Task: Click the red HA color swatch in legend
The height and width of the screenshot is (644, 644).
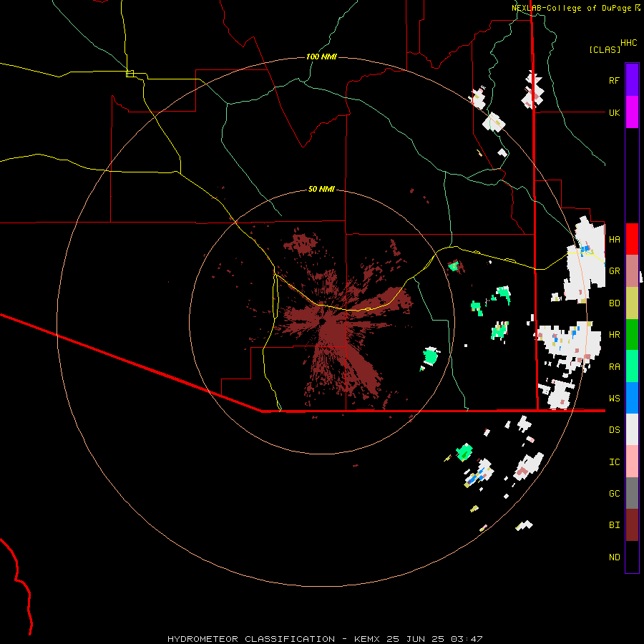Action: (632, 239)
